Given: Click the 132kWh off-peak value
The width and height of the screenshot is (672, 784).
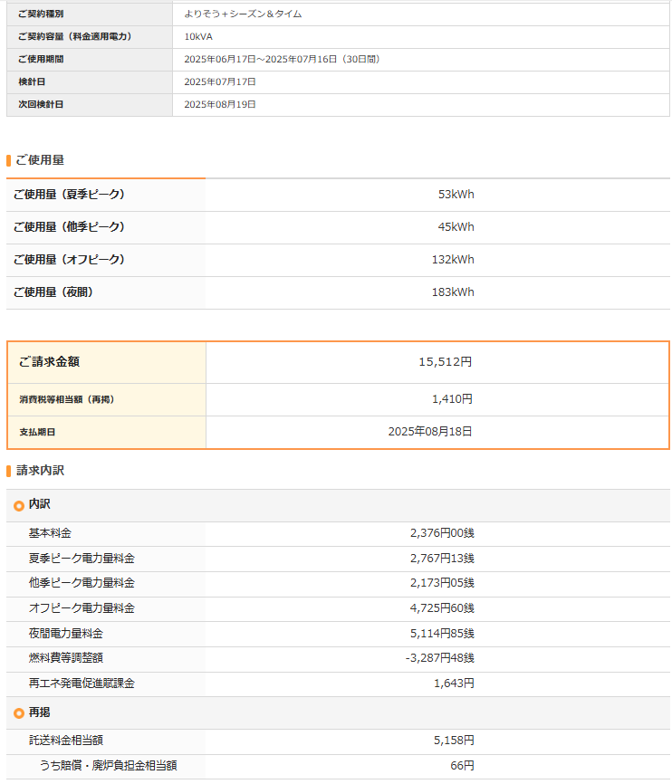Looking at the screenshot, I should (453, 260).
